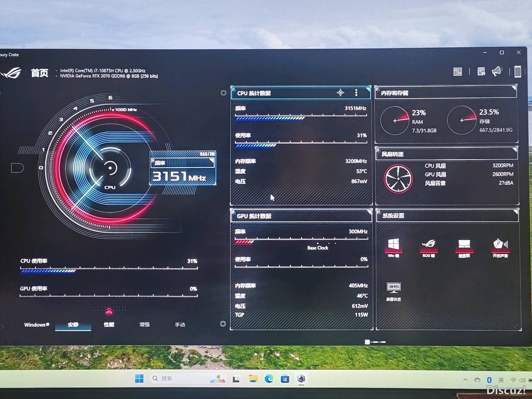The image size is (532, 399).
Task: Click the GPU 内存频率 405MHz row
Action: 301,286
